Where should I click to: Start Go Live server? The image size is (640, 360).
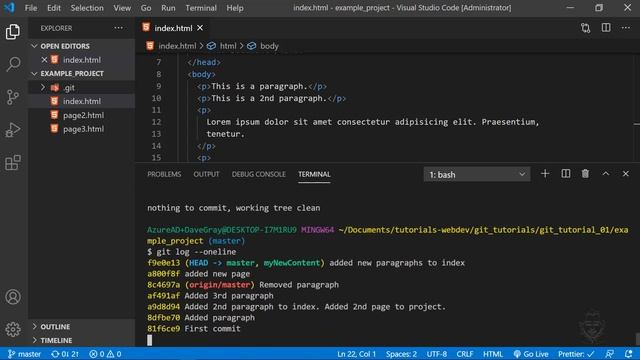click(531, 354)
